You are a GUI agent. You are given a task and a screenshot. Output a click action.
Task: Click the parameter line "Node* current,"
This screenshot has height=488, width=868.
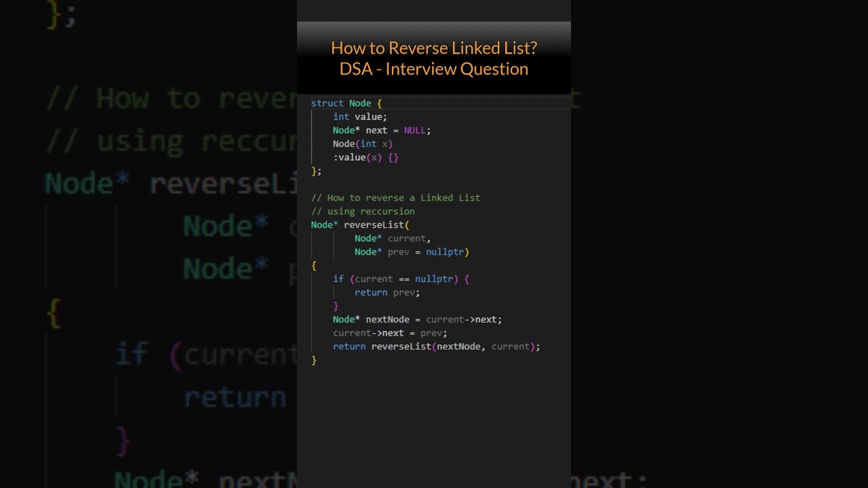click(393, 239)
